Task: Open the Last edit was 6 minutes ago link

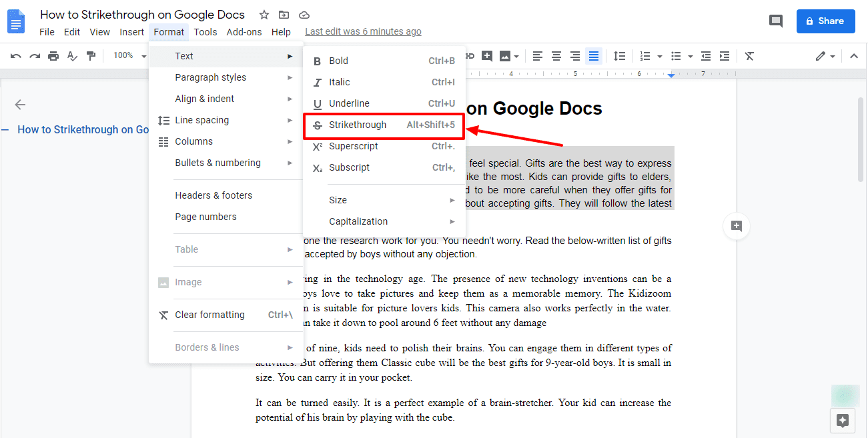Action: 363,32
